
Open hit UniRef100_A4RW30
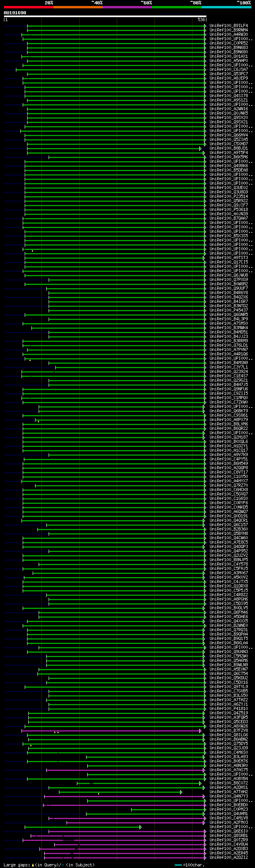[229, 34]
